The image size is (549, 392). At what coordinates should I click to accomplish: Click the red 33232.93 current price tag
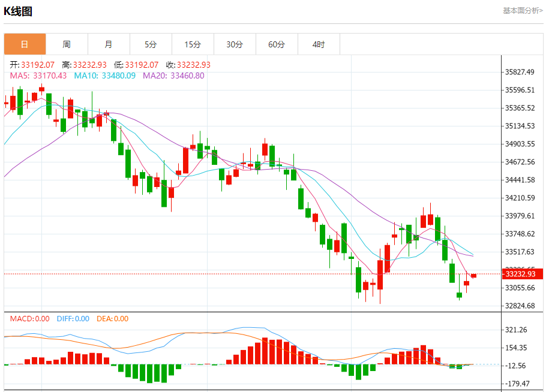pos(523,274)
